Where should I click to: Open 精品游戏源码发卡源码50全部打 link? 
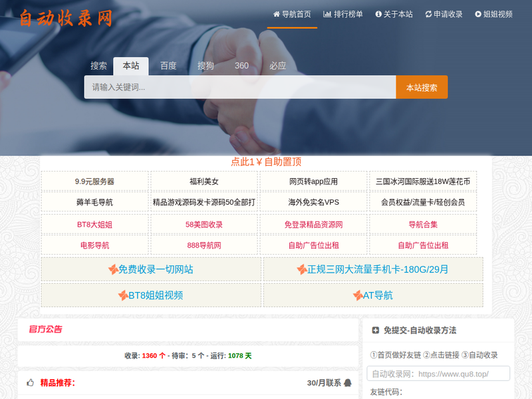pos(204,202)
